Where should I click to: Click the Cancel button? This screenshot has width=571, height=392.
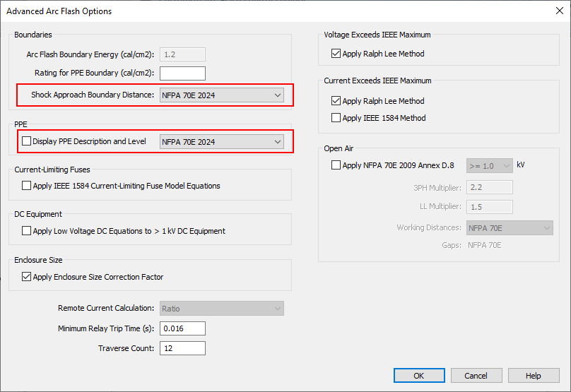coord(476,376)
